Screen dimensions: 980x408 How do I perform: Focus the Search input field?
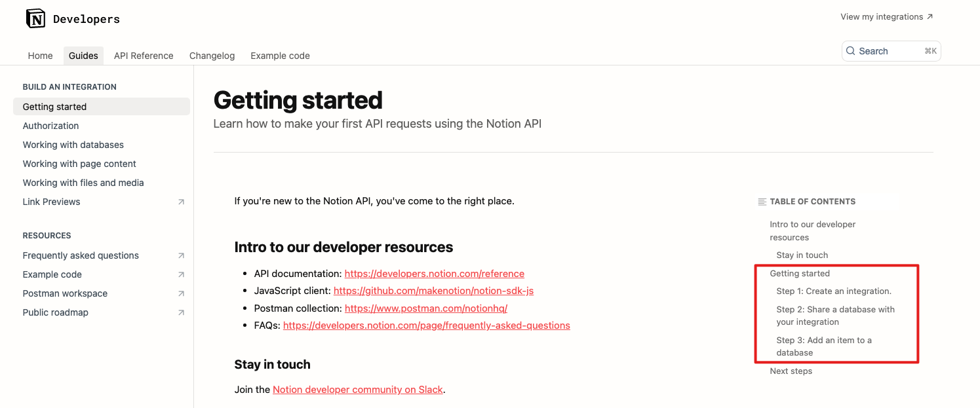[888, 51]
